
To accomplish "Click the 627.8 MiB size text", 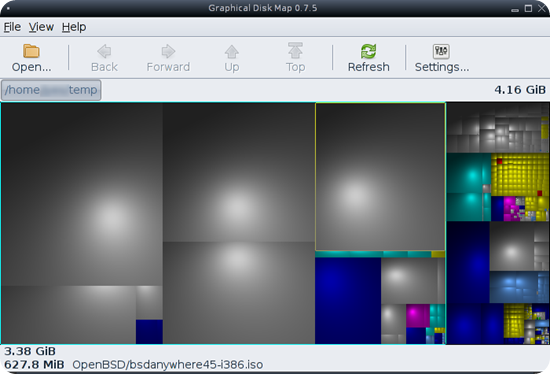I will click(x=34, y=365).
